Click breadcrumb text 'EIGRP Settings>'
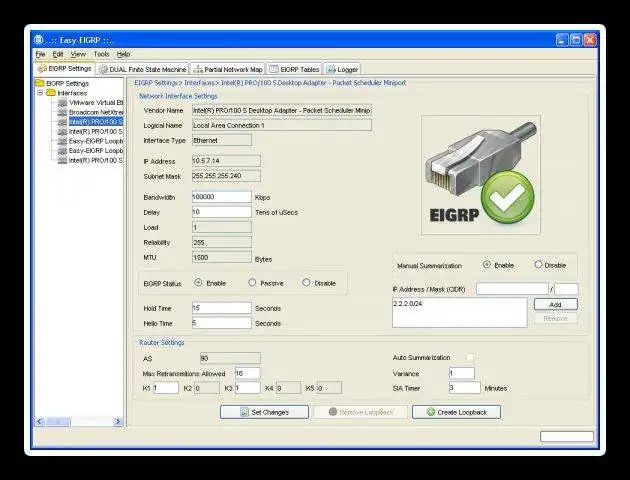The width and height of the screenshot is (630, 480). click(158, 83)
